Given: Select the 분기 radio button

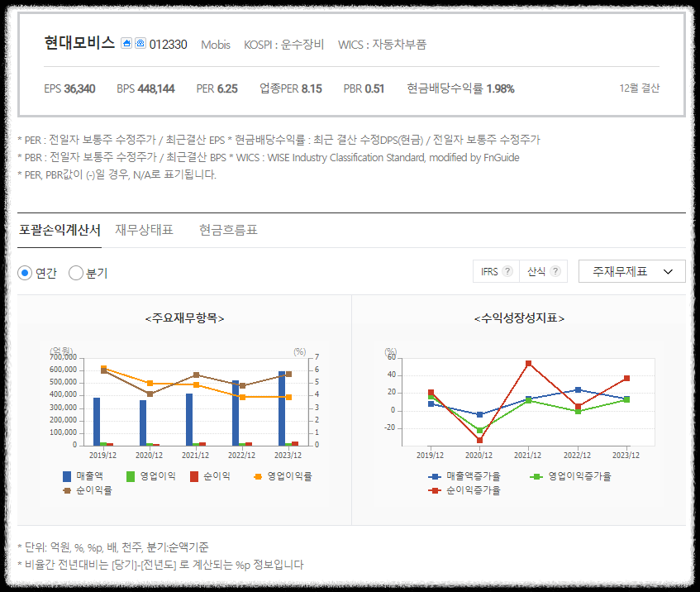Looking at the screenshot, I should coord(76,273).
